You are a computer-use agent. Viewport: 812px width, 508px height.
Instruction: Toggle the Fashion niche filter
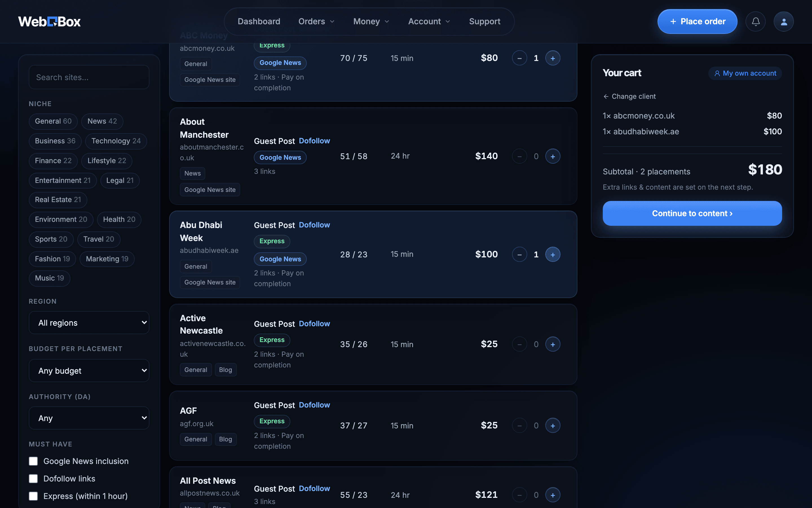pos(52,259)
